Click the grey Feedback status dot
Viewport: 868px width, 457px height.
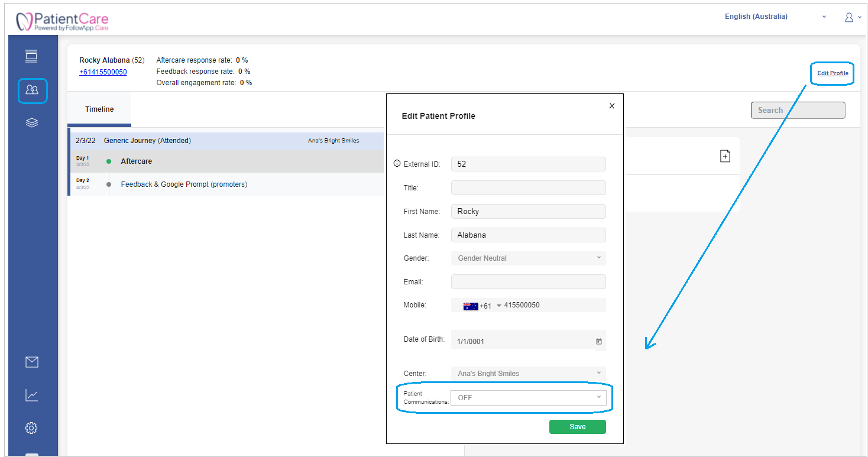coord(109,184)
